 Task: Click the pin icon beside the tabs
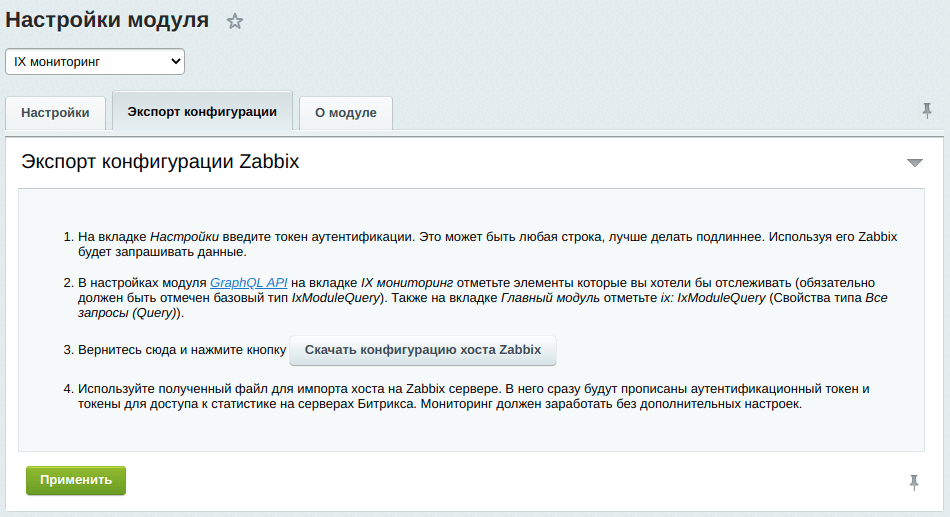coord(926,111)
